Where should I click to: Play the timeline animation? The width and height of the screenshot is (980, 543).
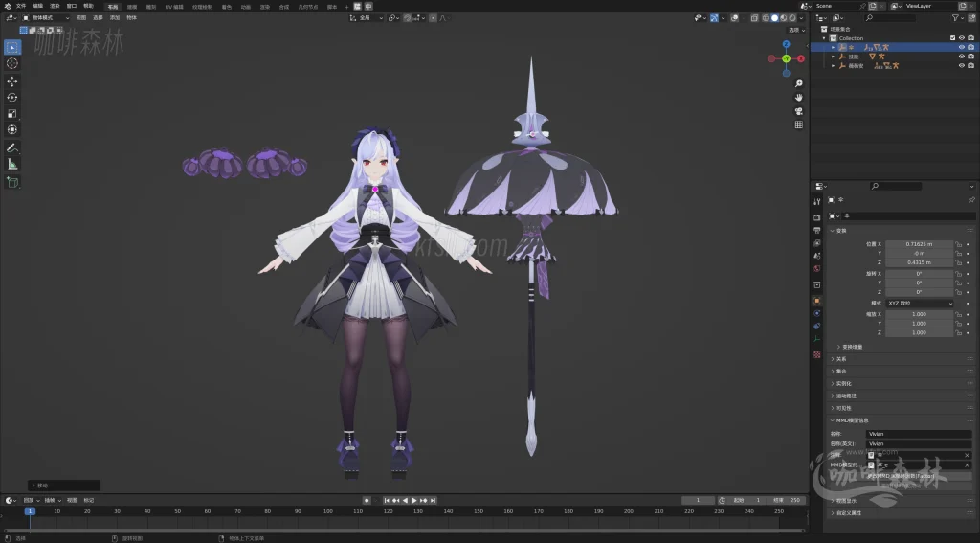pyautogui.click(x=413, y=501)
